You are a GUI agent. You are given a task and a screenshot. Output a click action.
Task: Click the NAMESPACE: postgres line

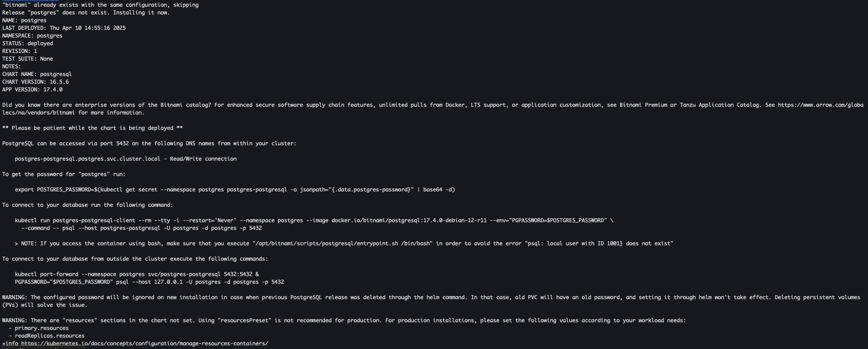click(33, 36)
